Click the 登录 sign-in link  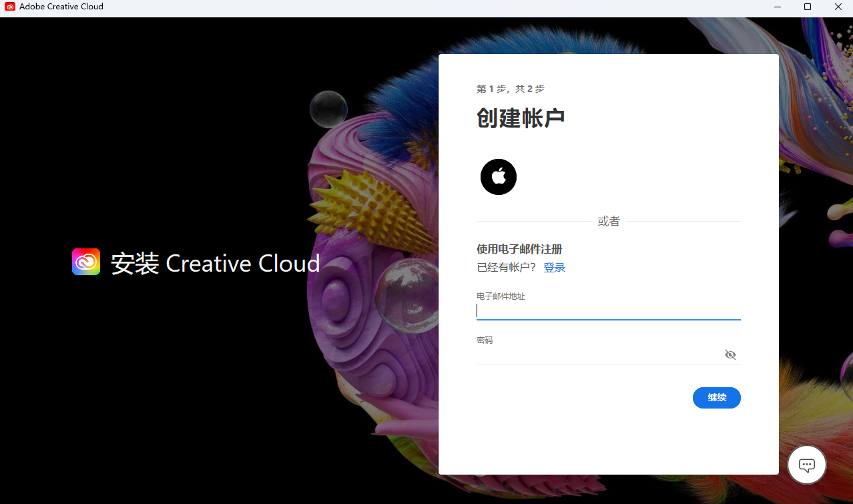pos(554,268)
